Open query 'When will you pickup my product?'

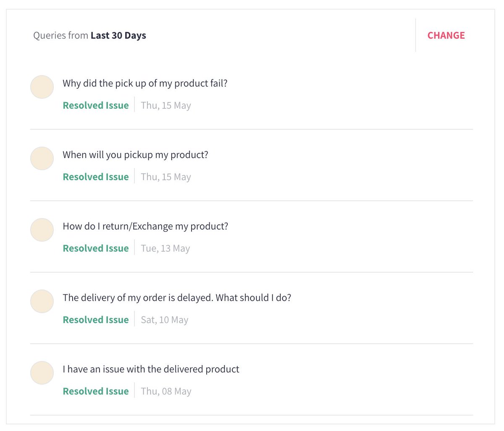tap(135, 155)
